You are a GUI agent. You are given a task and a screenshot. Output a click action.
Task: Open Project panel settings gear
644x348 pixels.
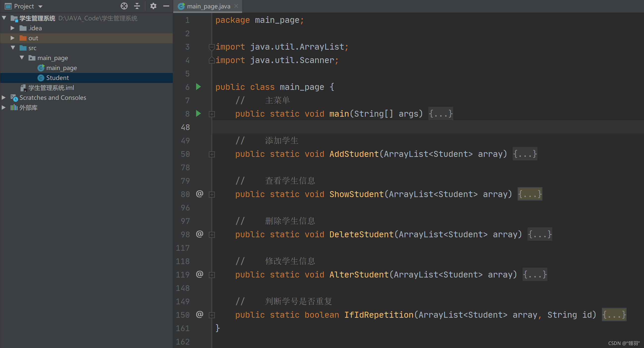(x=153, y=6)
